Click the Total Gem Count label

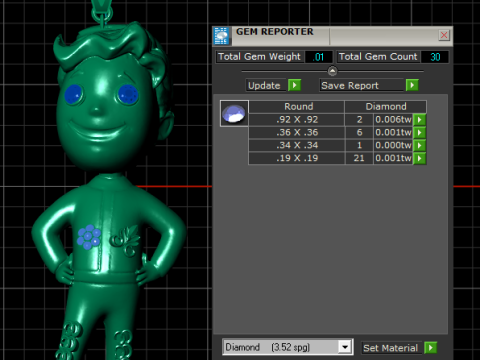[x=378, y=57]
